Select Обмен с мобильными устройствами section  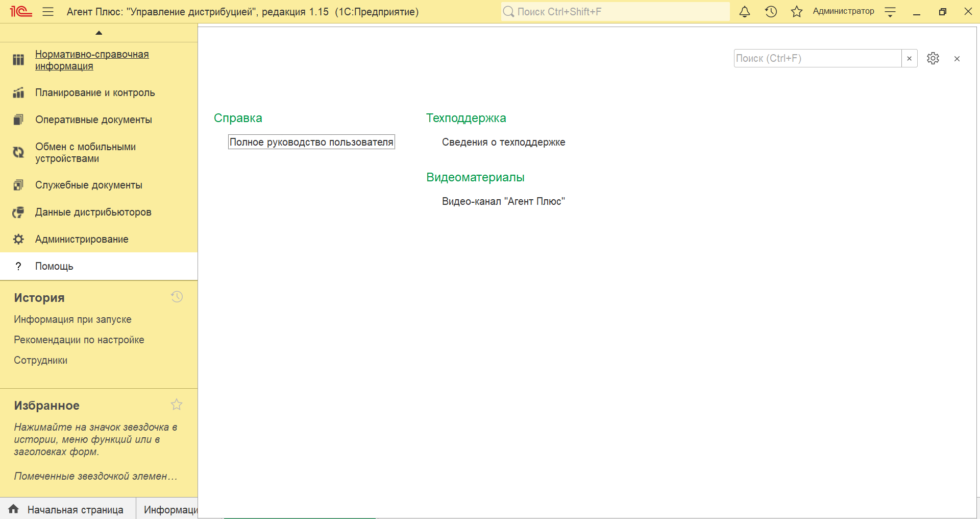[x=85, y=152]
